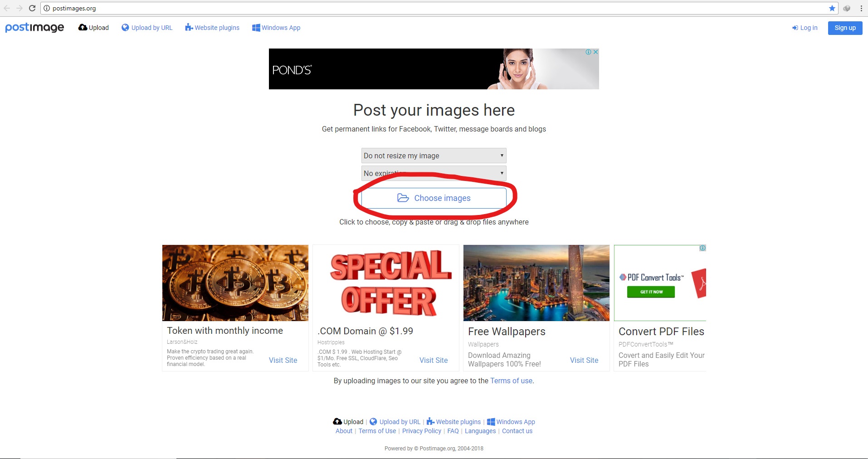Open Upload by URL in header
Screen dimensions: 868x459
point(147,28)
